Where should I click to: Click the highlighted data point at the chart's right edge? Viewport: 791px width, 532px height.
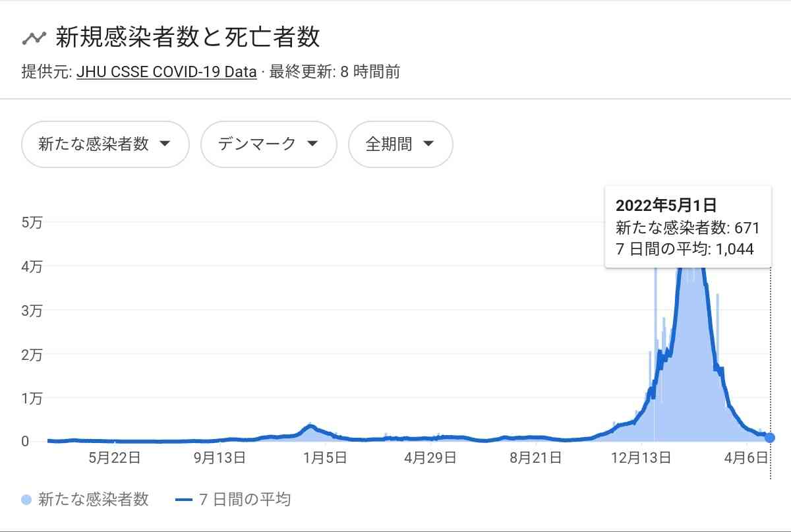pos(769,436)
